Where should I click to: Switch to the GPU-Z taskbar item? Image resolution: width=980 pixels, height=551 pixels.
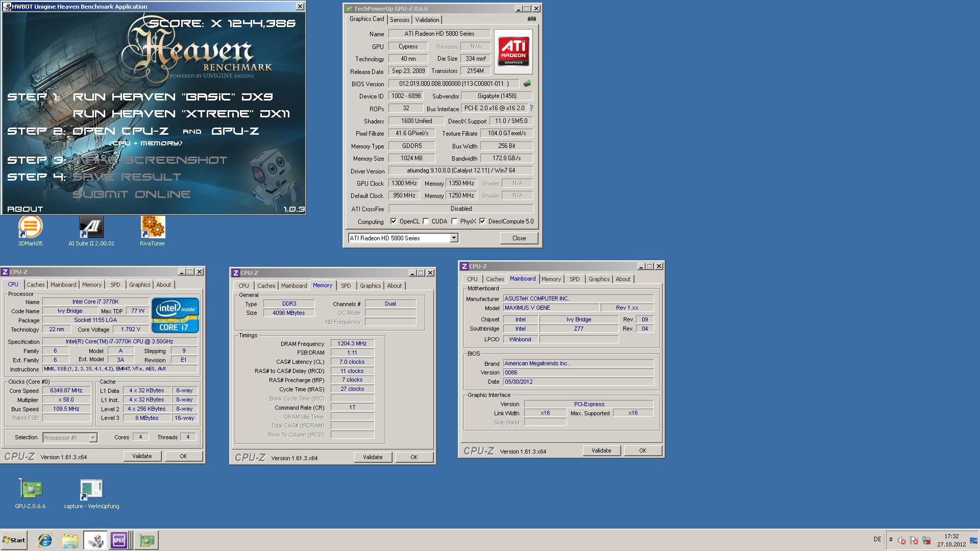[x=147, y=540]
